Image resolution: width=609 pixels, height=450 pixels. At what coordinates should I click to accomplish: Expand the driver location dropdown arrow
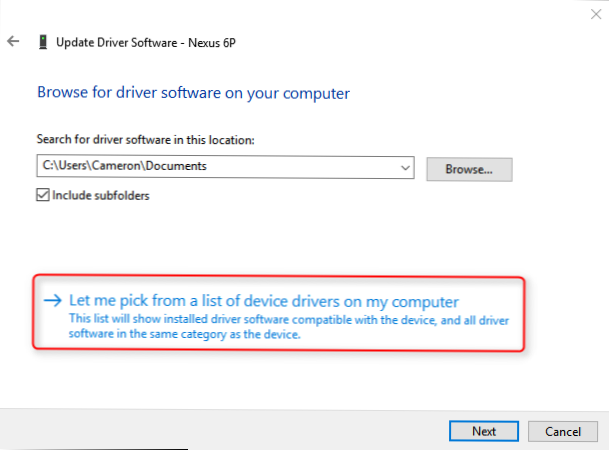coord(404,168)
